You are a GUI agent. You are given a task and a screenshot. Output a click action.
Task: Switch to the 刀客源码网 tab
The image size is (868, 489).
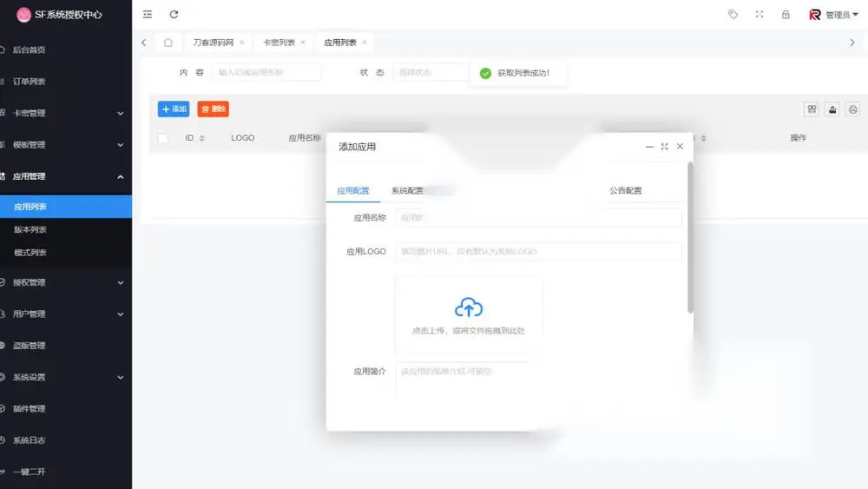[x=214, y=43]
